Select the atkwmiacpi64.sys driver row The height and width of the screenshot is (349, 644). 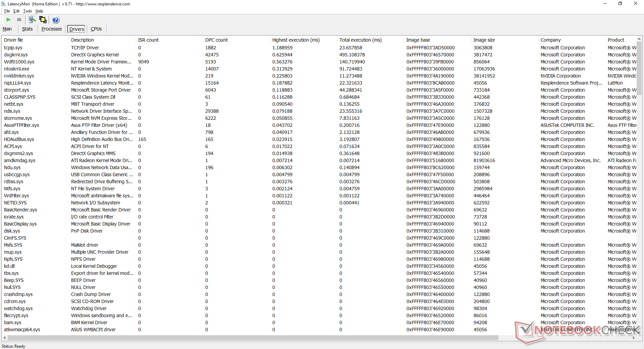point(319,330)
